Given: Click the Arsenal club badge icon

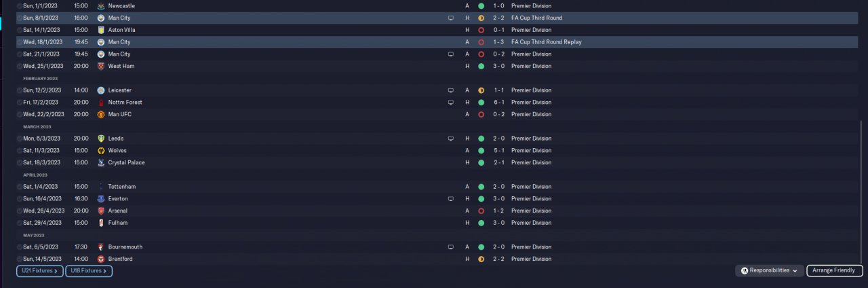Looking at the screenshot, I should point(100,211).
